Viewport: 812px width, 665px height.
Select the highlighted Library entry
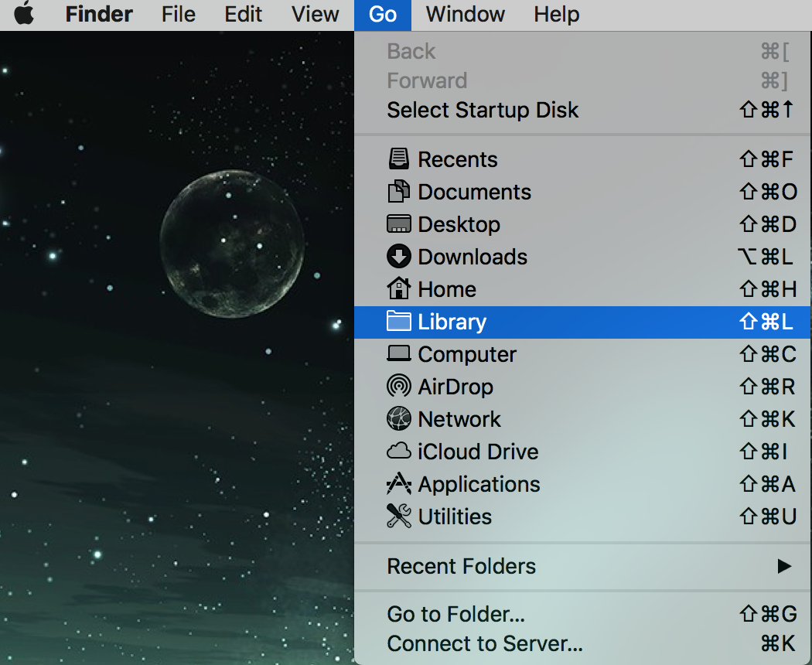click(582, 322)
